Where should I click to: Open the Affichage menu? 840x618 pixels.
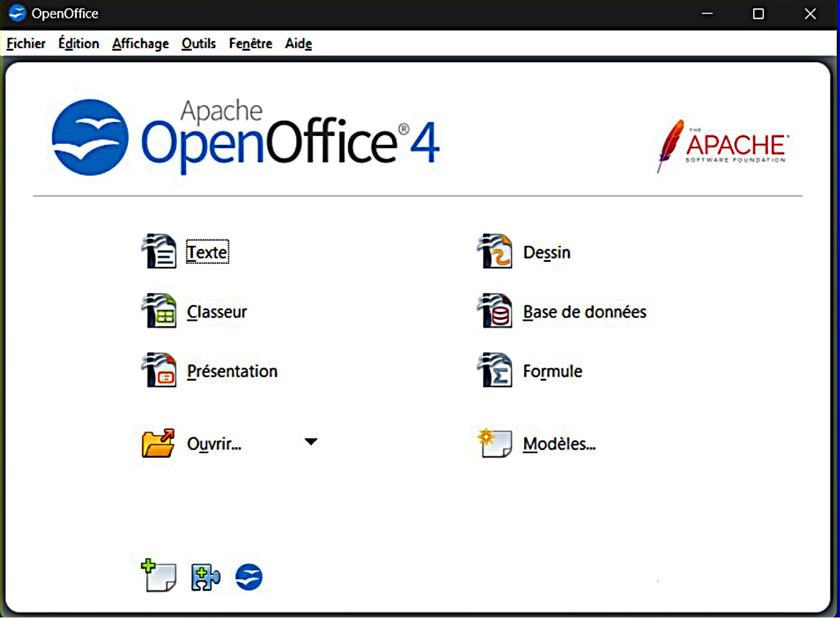point(140,44)
